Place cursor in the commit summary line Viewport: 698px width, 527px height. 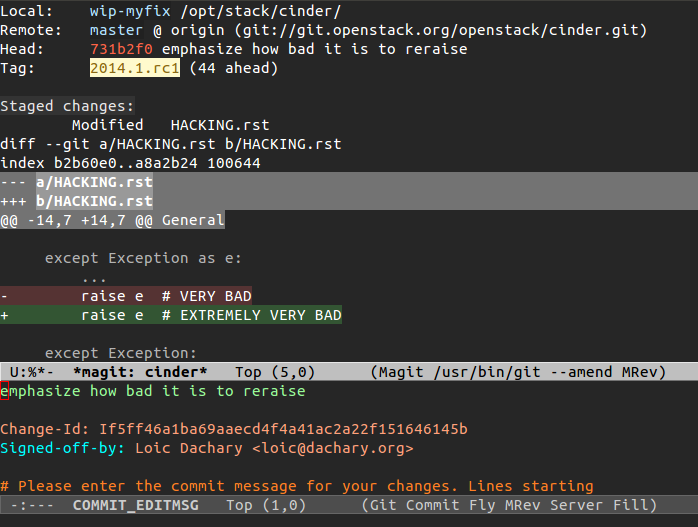click(153, 391)
